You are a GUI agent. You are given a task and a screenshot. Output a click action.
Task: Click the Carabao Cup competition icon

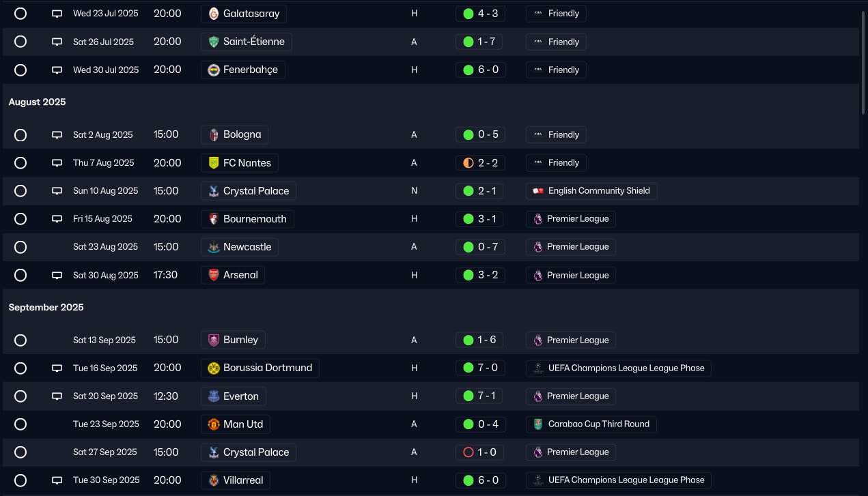click(x=538, y=424)
